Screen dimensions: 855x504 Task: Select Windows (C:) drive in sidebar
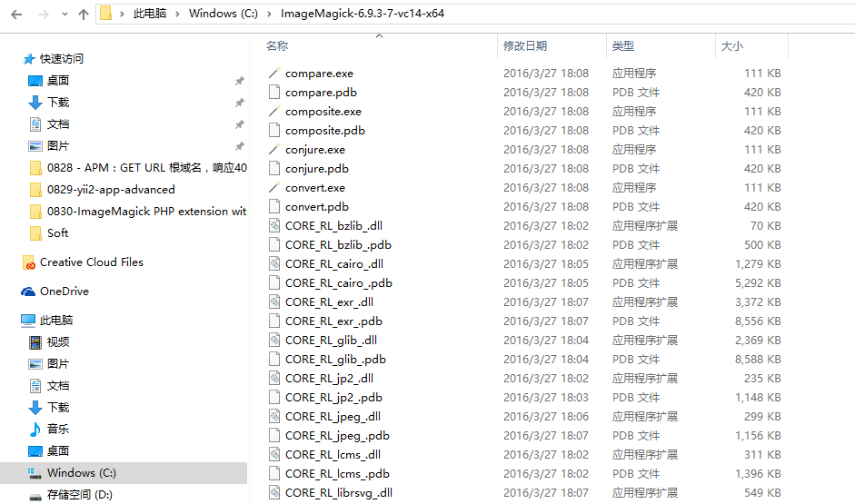pyautogui.click(x=124, y=473)
